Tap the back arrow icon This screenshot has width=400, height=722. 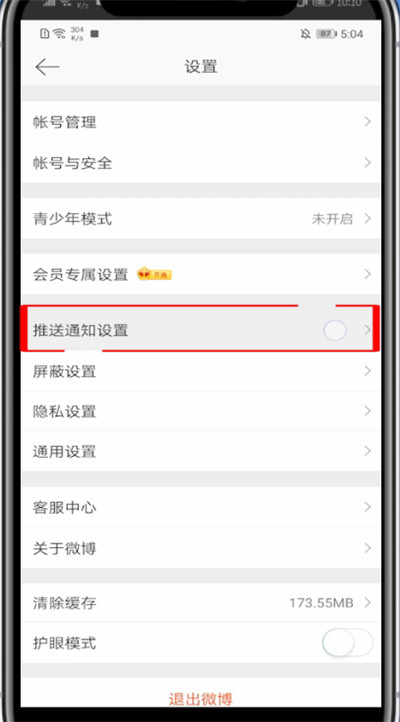(x=47, y=67)
